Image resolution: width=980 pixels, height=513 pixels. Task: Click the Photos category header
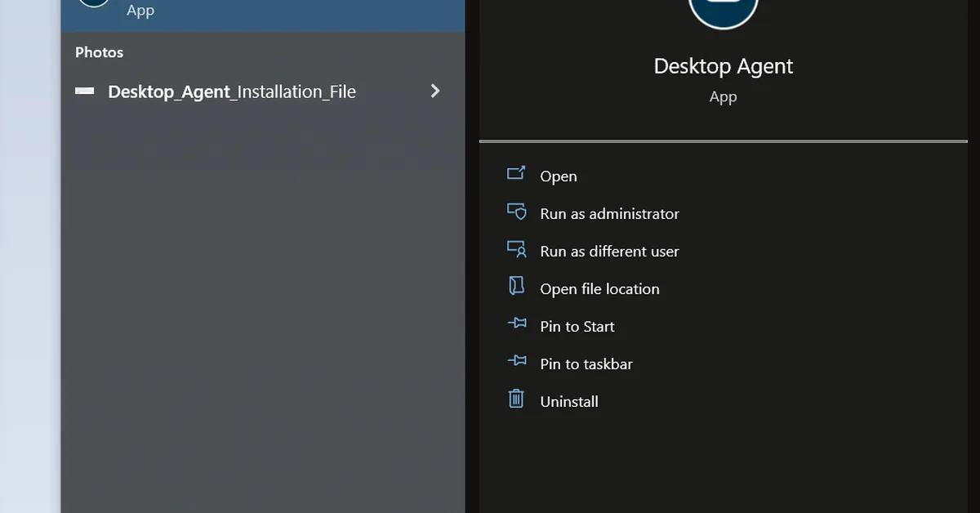click(99, 52)
